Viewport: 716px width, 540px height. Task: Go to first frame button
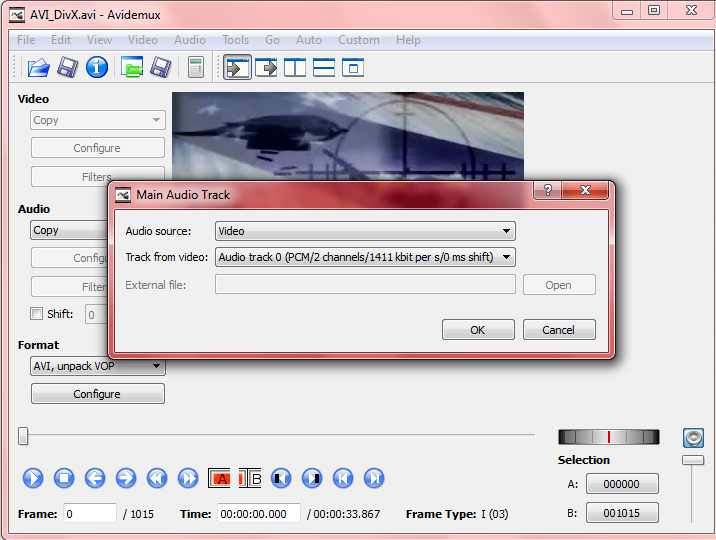pyautogui.click(x=343, y=478)
